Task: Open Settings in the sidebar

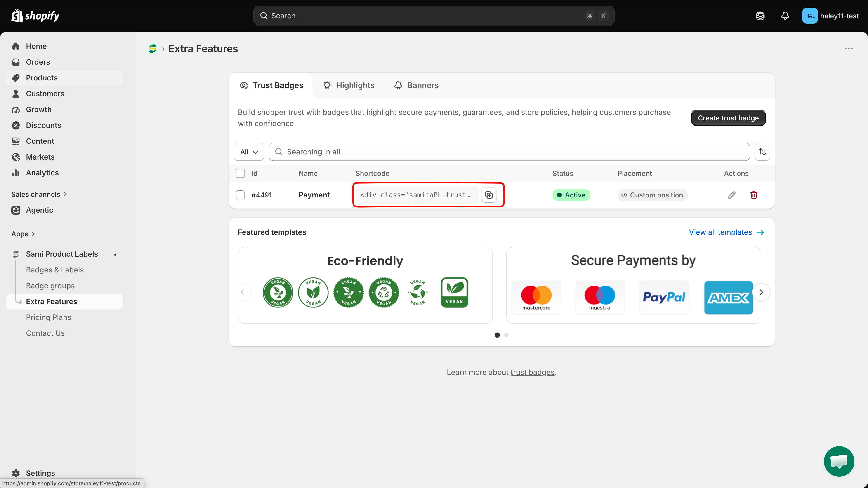Action: click(x=40, y=473)
